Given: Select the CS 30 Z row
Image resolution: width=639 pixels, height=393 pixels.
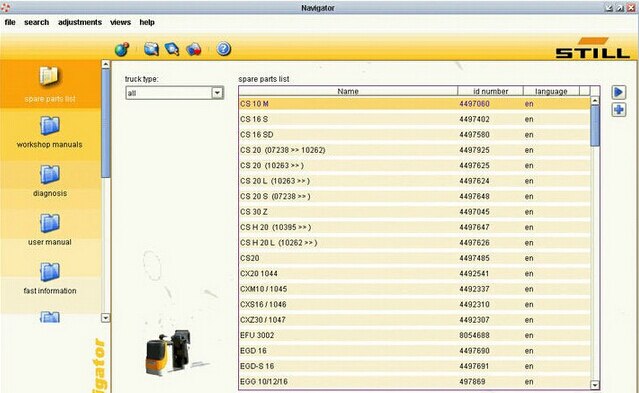Looking at the screenshot, I should point(414,212).
